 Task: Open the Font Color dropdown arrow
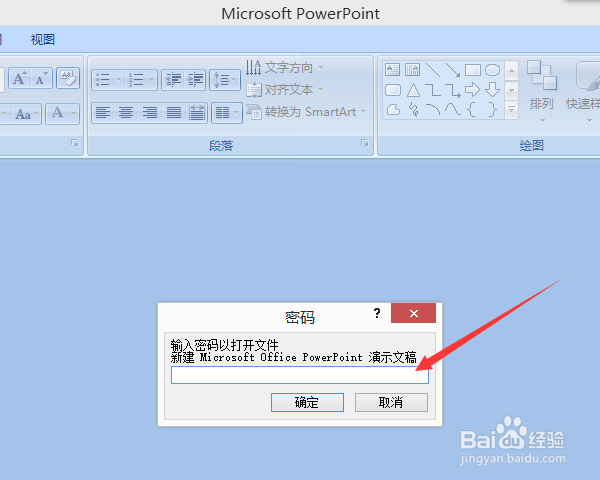point(73,114)
